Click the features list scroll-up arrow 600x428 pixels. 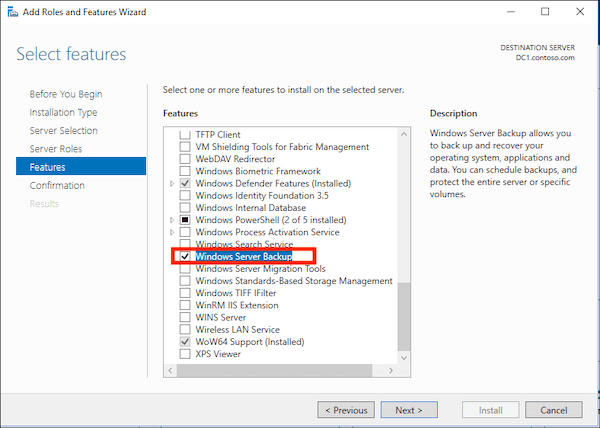[403, 132]
